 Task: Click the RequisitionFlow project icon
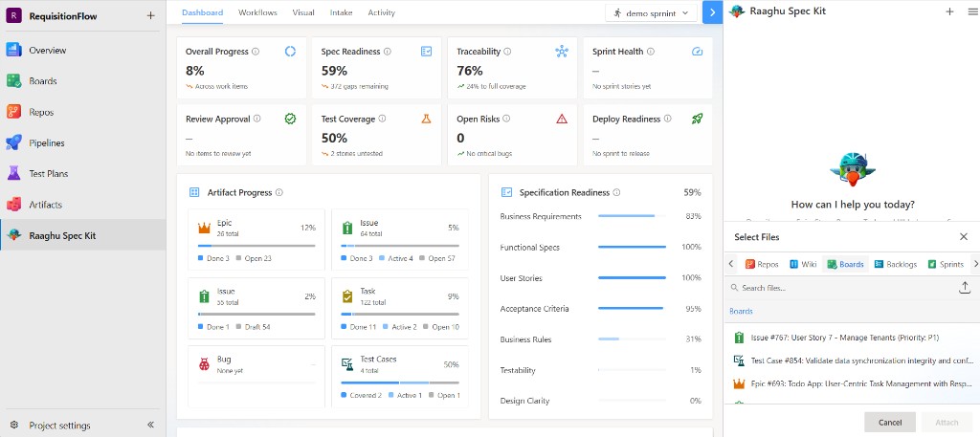pos(13,16)
